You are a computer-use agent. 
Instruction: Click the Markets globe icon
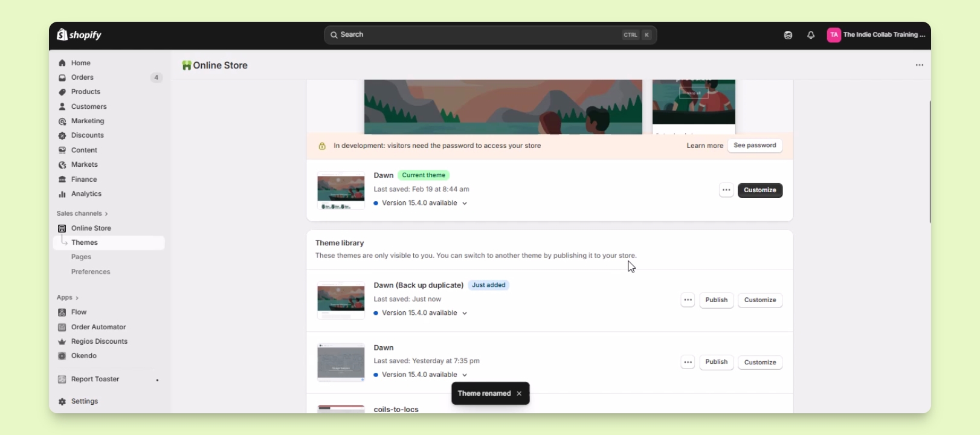coord(62,164)
